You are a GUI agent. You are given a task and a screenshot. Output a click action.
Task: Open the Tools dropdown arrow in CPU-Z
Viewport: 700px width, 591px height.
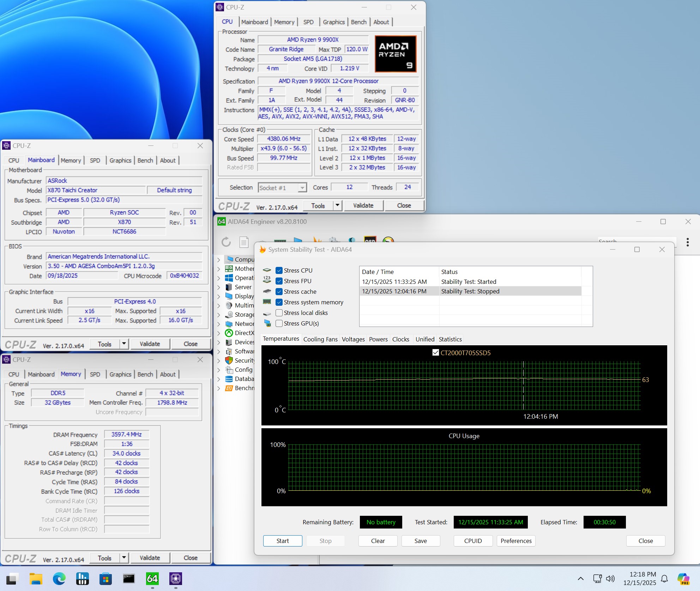(337, 205)
